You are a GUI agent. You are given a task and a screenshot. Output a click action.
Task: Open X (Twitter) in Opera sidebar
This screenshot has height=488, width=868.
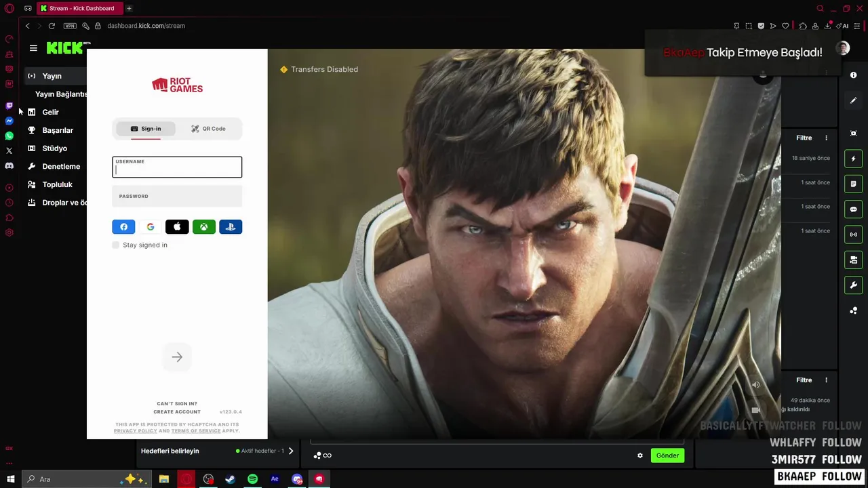coord(9,150)
